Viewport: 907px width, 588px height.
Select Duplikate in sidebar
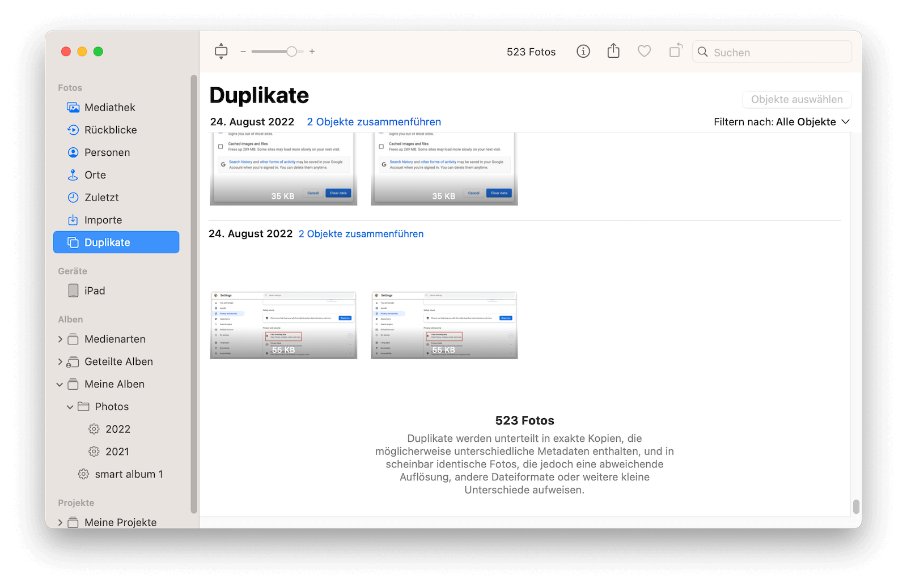[116, 242]
